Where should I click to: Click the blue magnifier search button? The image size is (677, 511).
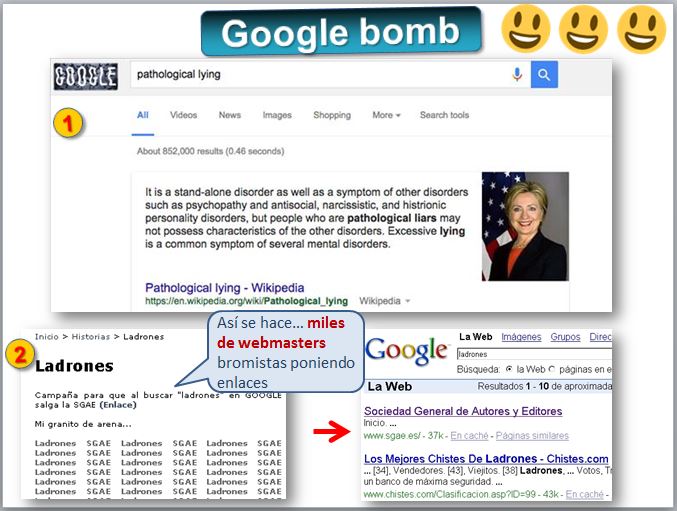pyautogui.click(x=544, y=75)
